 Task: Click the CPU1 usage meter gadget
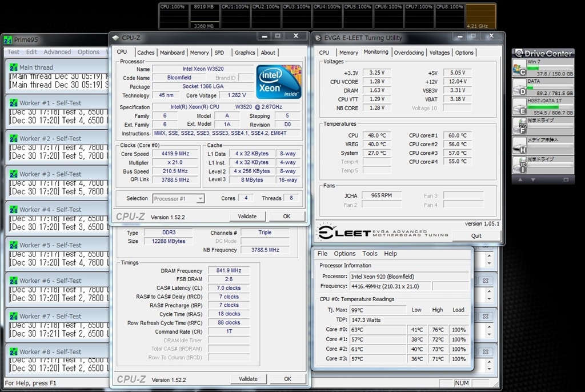tap(235, 17)
